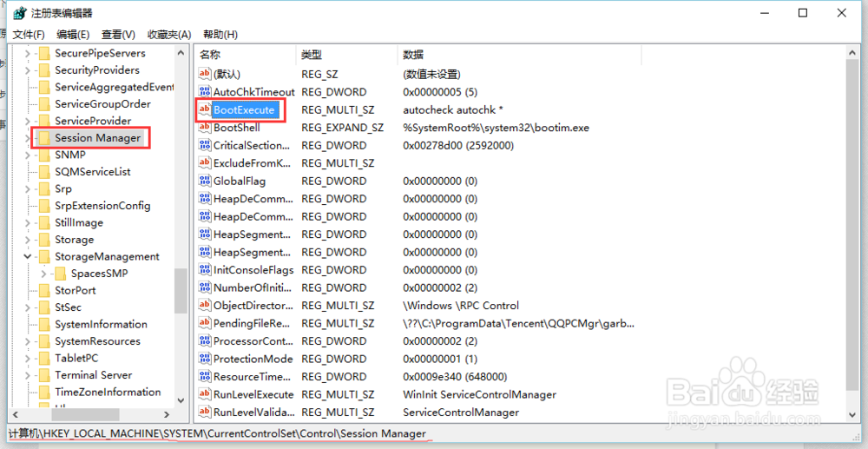Click the BootShell value icon
The width and height of the screenshot is (868, 449).
click(205, 128)
